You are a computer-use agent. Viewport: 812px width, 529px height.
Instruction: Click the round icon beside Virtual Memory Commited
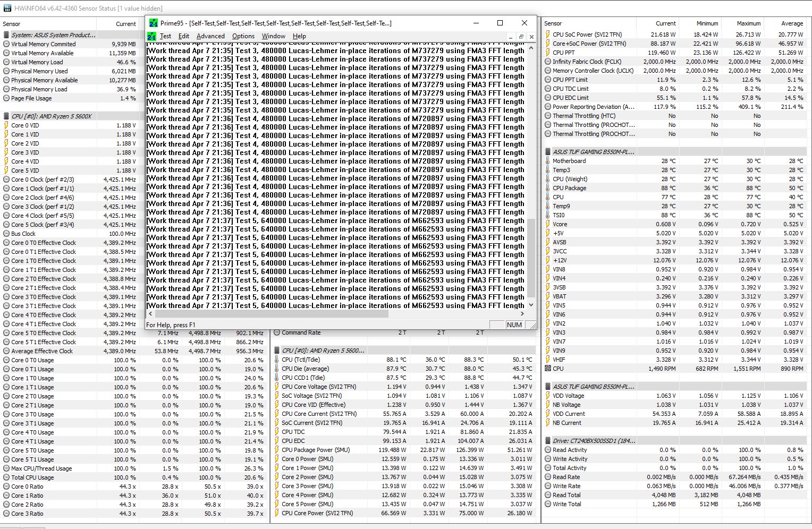point(6,44)
